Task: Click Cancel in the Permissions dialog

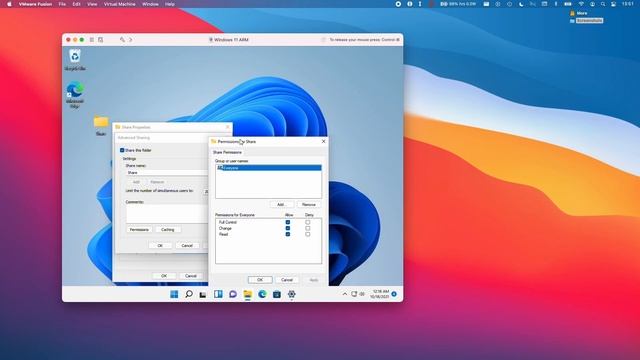Action: [287, 280]
